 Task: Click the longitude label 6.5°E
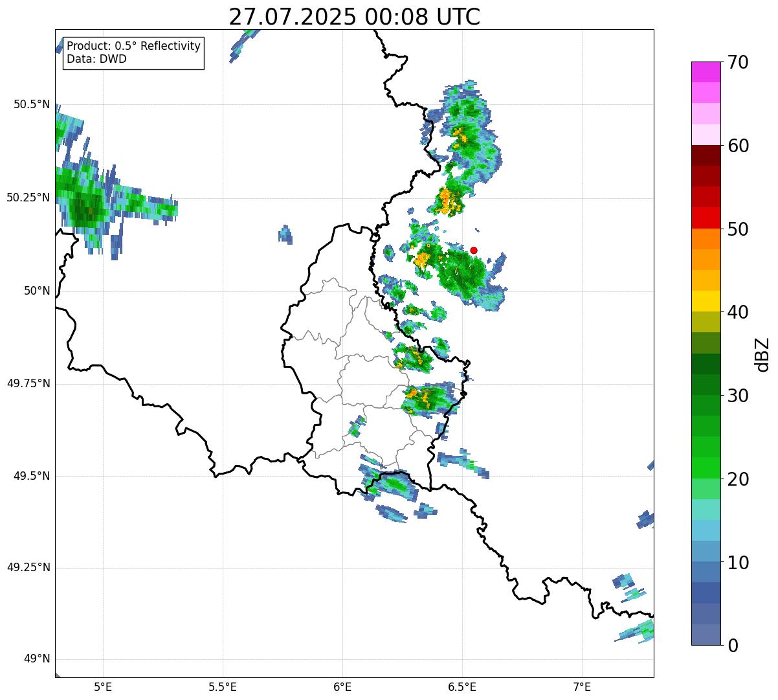tap(462, 686)
